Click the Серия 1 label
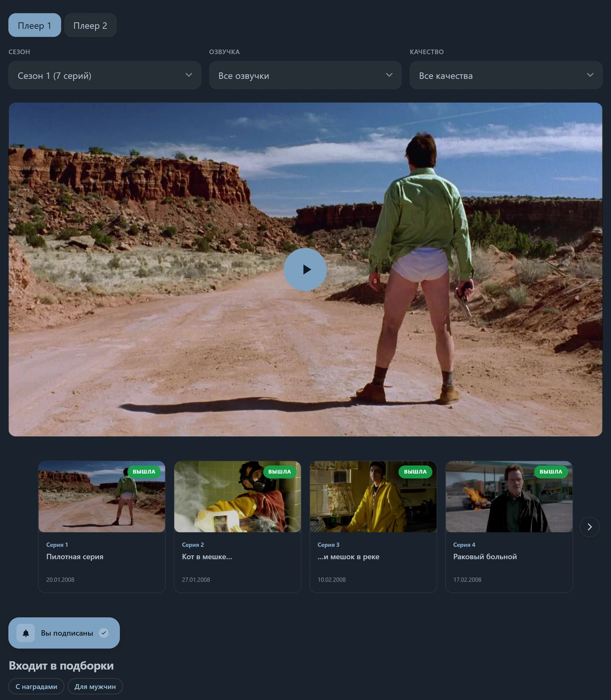The image size is (611, 700). [x=57, y=545]
